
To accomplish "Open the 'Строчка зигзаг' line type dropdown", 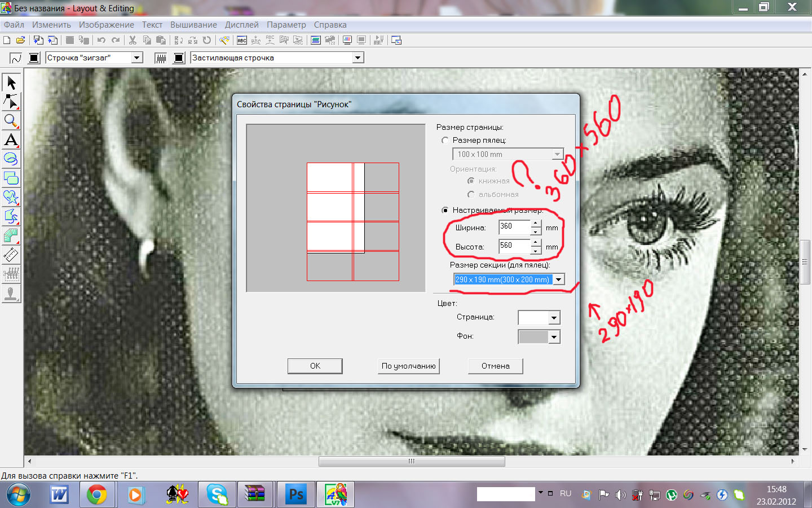I will (136, 58).
